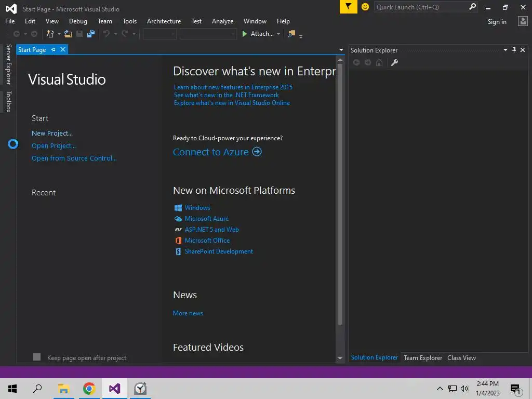Screen dimensions: 532x399
Task: Open the Analyze menu
Action: pyautogui.click(x=222, y=21)
